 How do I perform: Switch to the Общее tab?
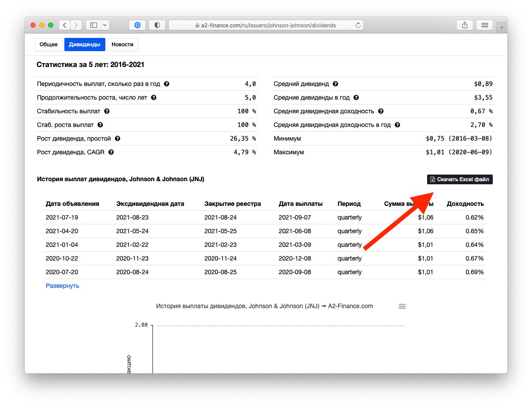pyautogui.click(x=48, y=45)
